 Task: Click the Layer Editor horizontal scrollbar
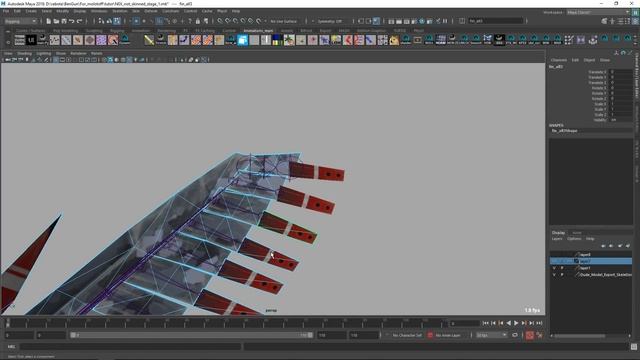579,336
